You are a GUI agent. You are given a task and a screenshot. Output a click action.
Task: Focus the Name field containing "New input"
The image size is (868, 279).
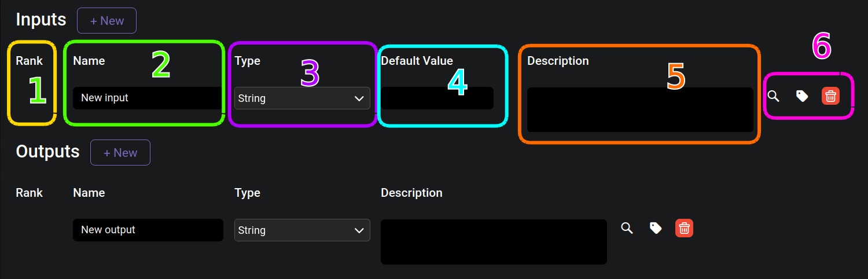pyautogui.click(x=148, y=98)
